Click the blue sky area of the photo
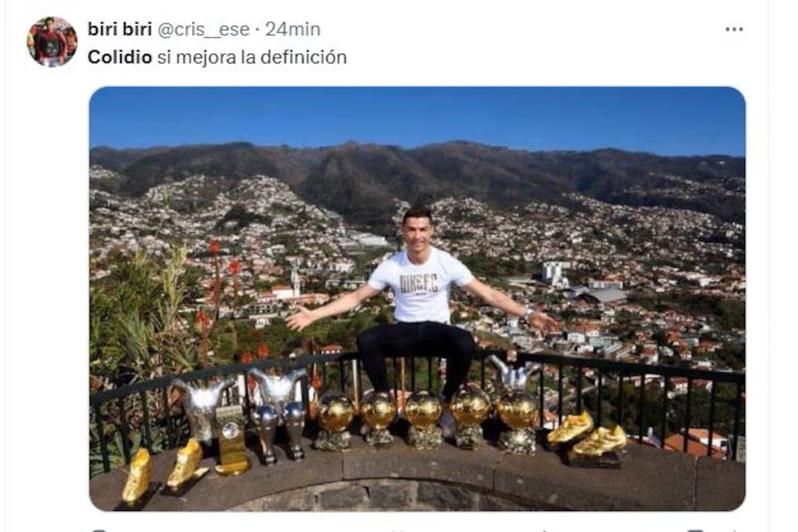 (x=417, y=116)
